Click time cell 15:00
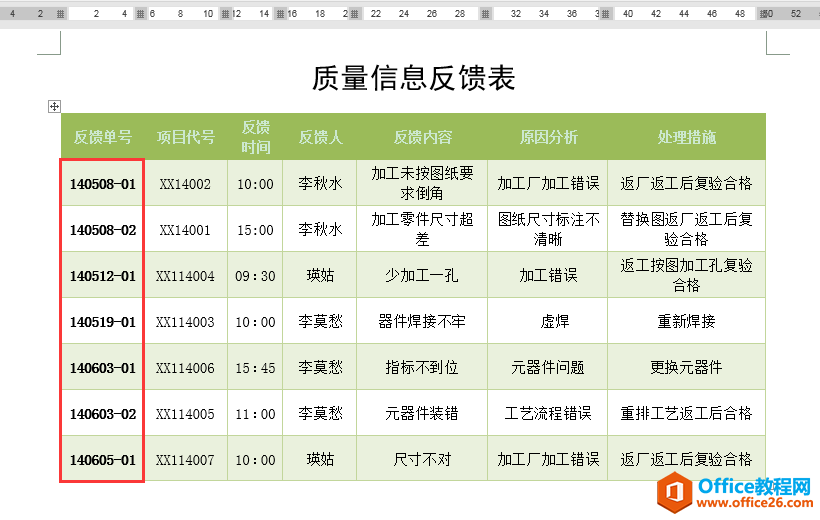 click(255, 230)
